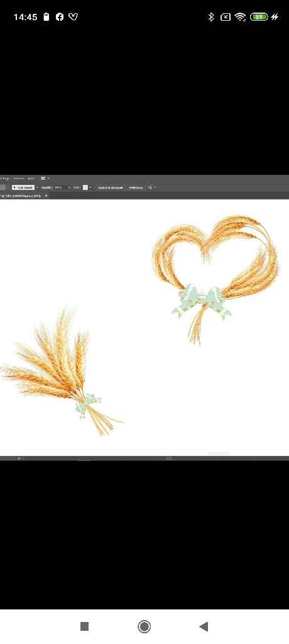Expand the Style dropdown arrow
Screen dimensions: 289x644
90,187
